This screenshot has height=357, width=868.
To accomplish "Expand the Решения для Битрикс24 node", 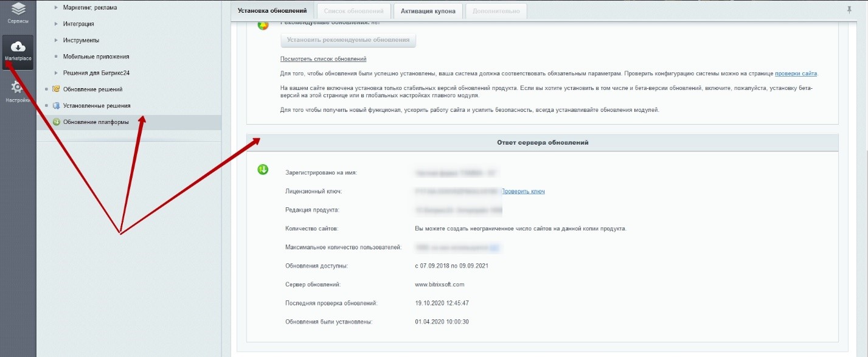I will (x=56, y=73).
